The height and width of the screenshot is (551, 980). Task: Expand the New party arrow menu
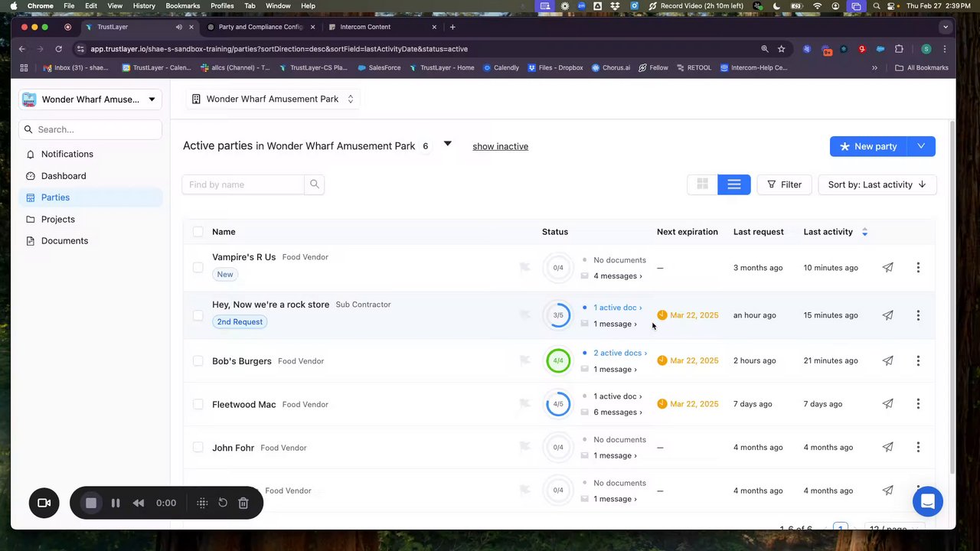921,146
